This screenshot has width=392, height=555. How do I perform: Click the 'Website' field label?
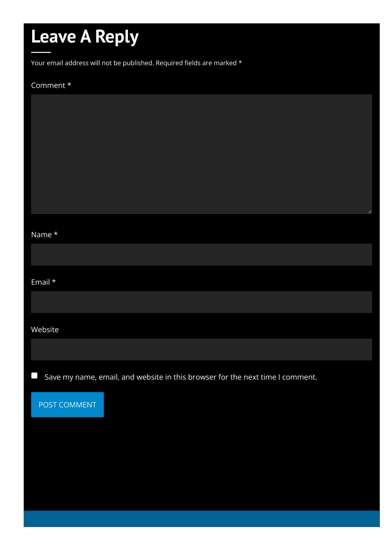click(x=45, y=330)
